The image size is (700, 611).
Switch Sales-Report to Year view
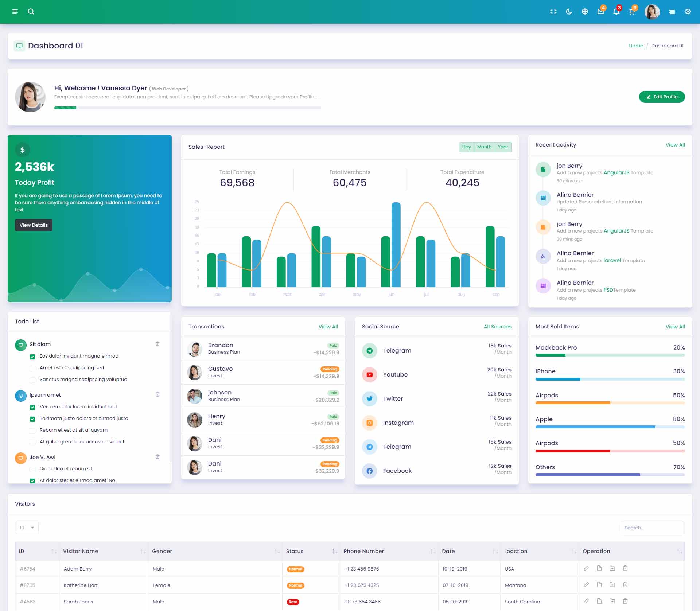[x=503, y=147]
